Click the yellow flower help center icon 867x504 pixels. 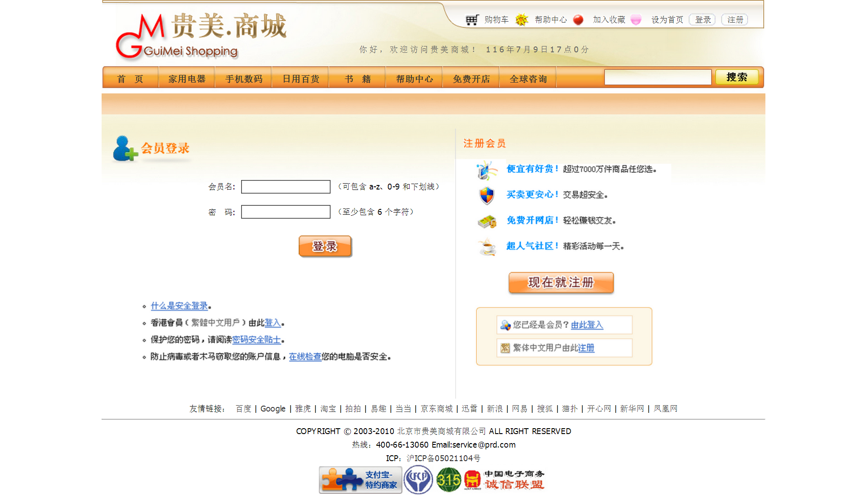coord(522,20)
